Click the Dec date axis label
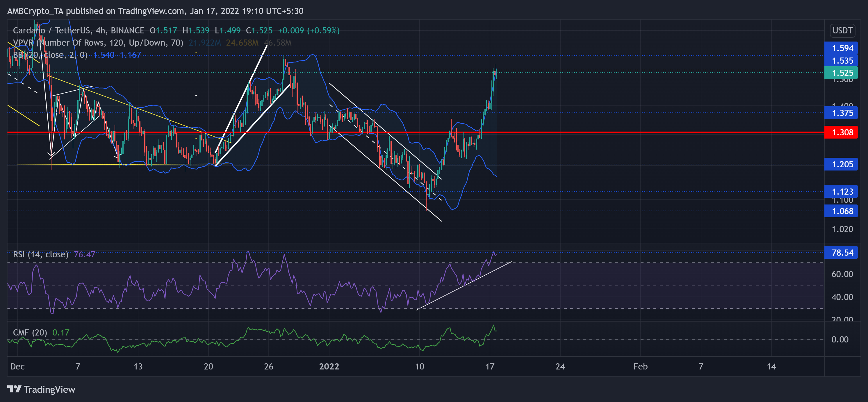This screenshot has width=868, height=402. [x=17, y=366]
